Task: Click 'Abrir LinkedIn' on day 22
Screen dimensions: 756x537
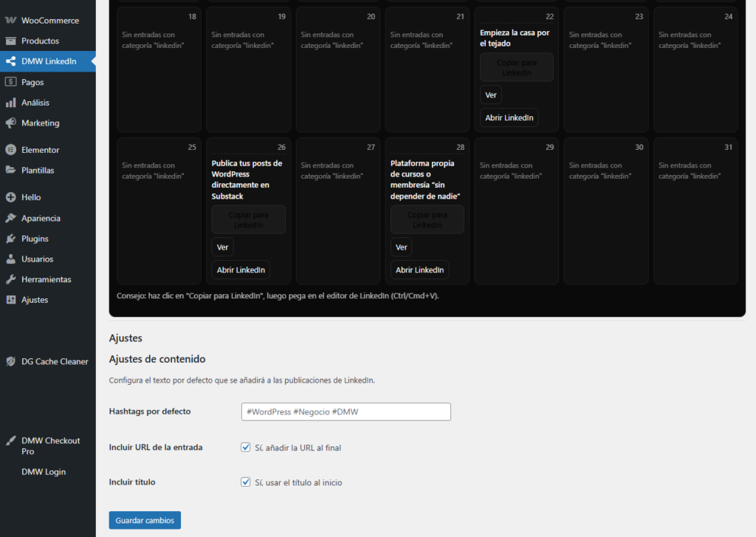Action: click(x=509, y=117)
